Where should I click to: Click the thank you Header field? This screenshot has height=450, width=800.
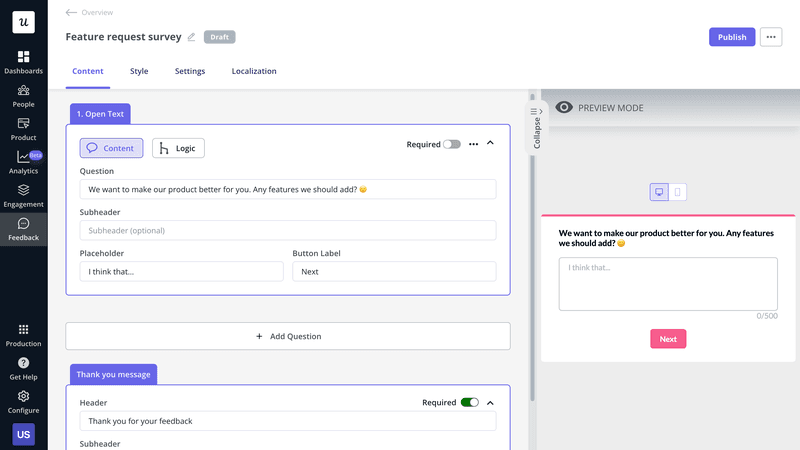[x=288, y=421]
